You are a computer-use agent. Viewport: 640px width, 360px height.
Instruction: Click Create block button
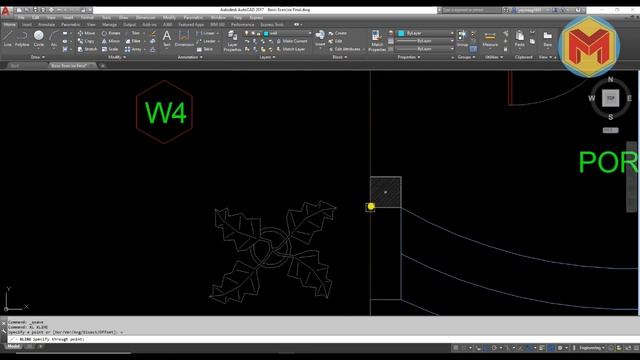coord(338,33)
